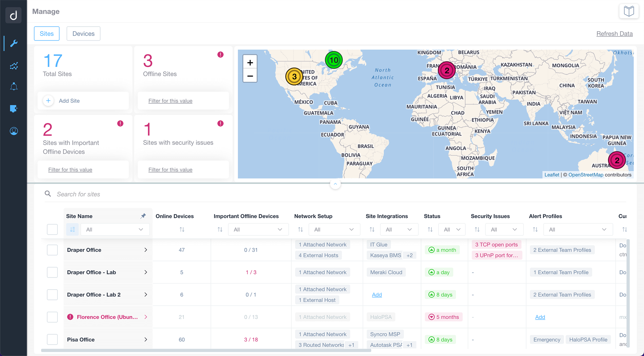Screen dimensions: 644x356
Task: Open the alerts bell icon in sidebar
Action: coord(14,87)
